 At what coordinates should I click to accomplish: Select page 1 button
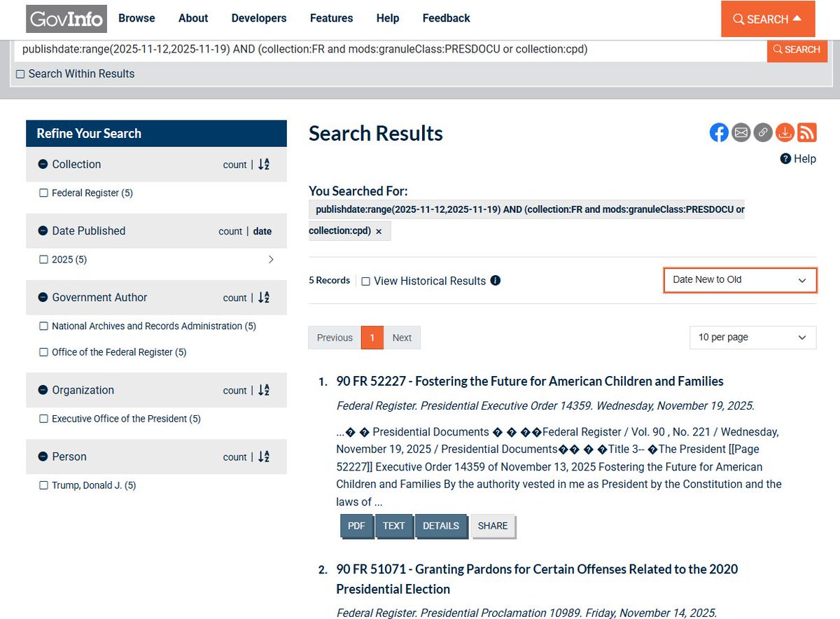point(372,338)
